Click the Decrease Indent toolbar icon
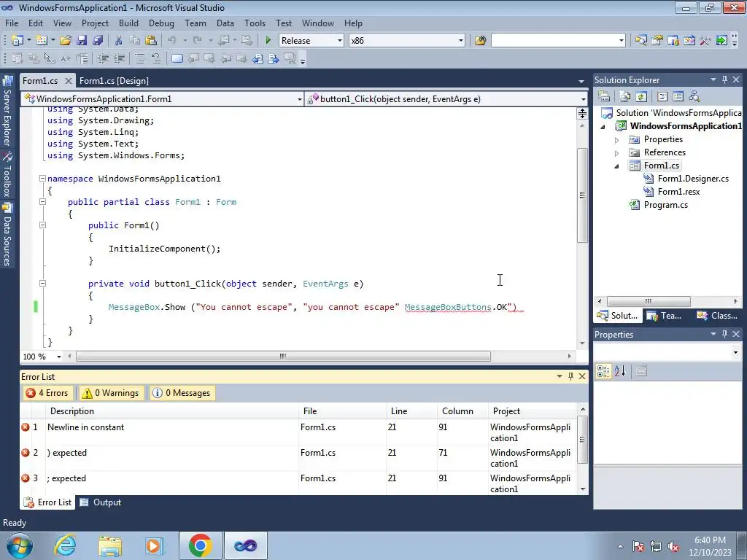747x560 pixels. point(103,58)
